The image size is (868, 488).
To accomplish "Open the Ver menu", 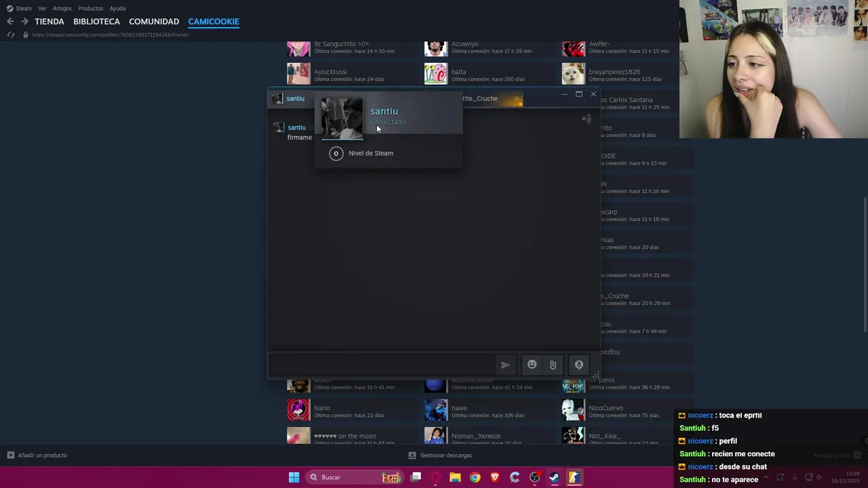I will pos(42,8).
